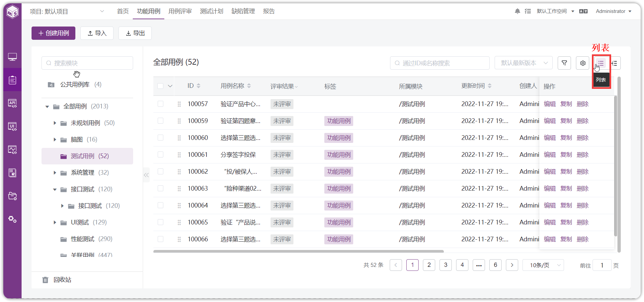Open the report sidebar icon

[x=13, y=173]
